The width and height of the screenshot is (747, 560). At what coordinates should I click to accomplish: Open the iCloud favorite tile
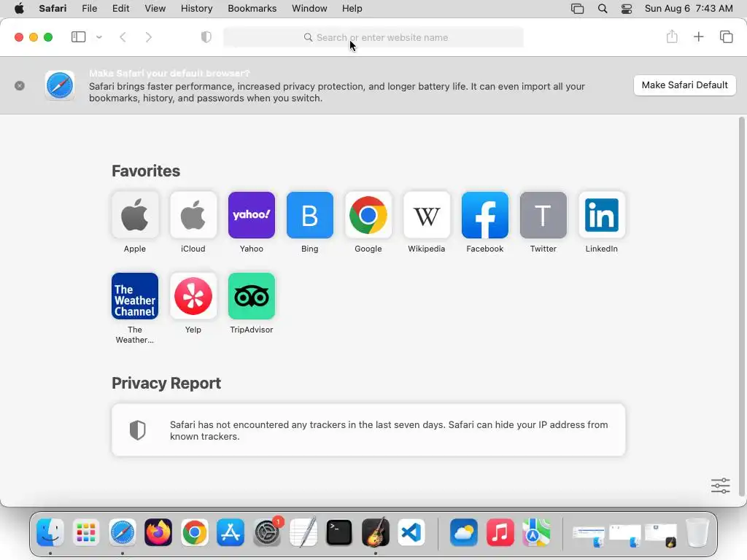[193, 215]
